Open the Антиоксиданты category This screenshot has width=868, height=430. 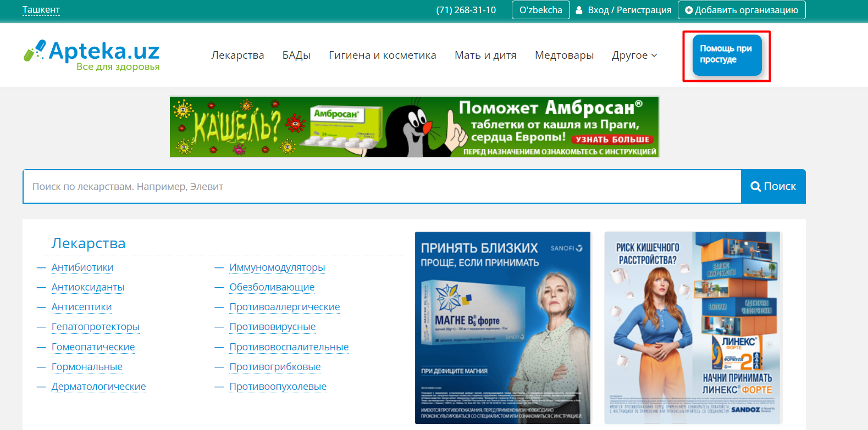(88, 287)
